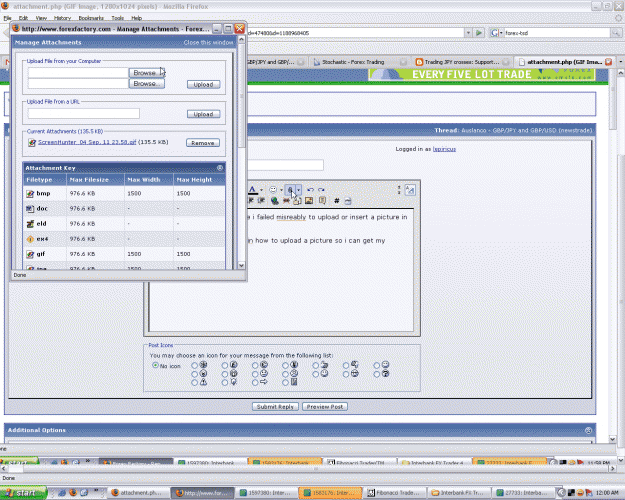This screenshot has height=500, width=625.
Task: Open the list-all-tabs dropdown at tab bar end
Action: point(621,62)
